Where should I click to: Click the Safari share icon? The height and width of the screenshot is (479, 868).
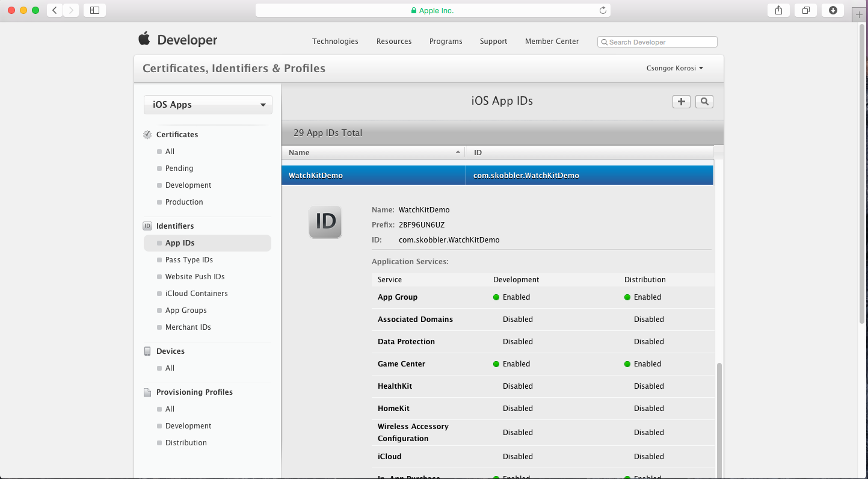[778, 10]
